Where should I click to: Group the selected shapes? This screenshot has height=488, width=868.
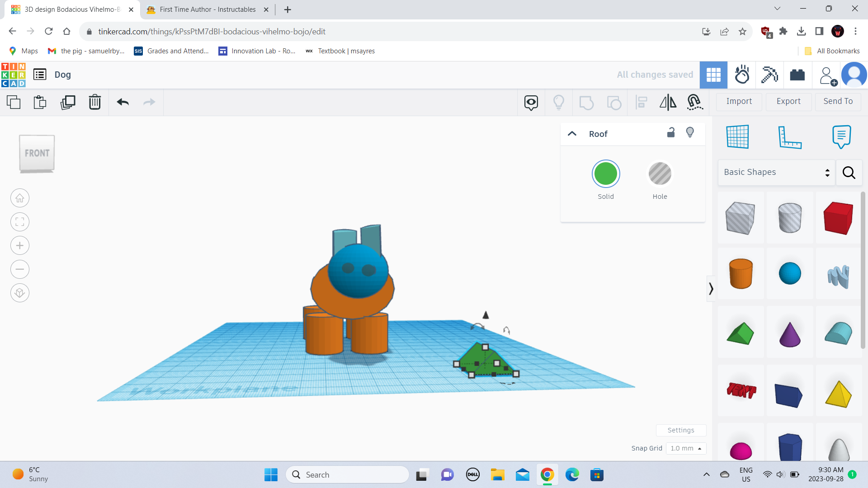pyautogui.click(x=586, y=102)
